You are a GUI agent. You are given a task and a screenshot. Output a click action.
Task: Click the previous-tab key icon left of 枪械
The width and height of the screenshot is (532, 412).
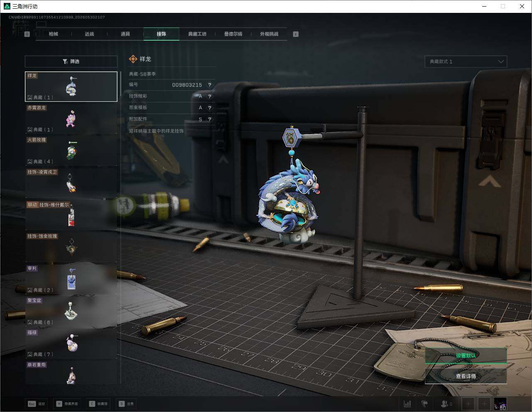point(27,34)
